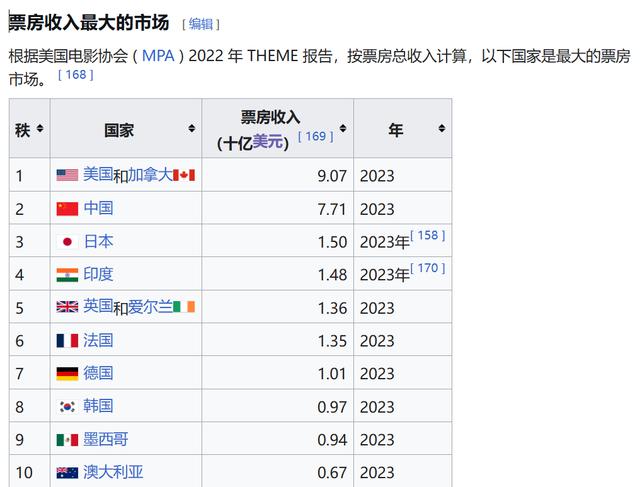Open the 美元 link in header

tap(267, 142)
